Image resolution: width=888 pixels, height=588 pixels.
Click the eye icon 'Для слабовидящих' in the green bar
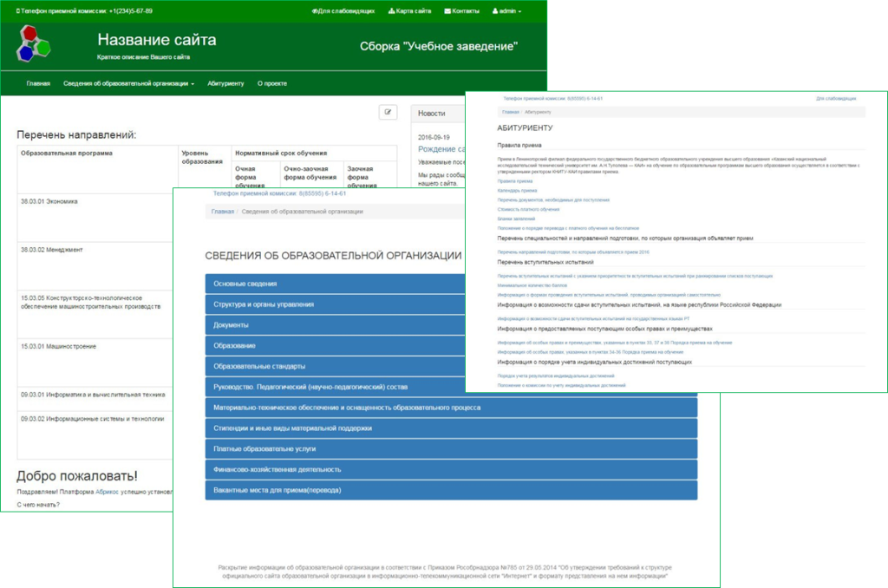pyautogui.click(x=343, y=11)
